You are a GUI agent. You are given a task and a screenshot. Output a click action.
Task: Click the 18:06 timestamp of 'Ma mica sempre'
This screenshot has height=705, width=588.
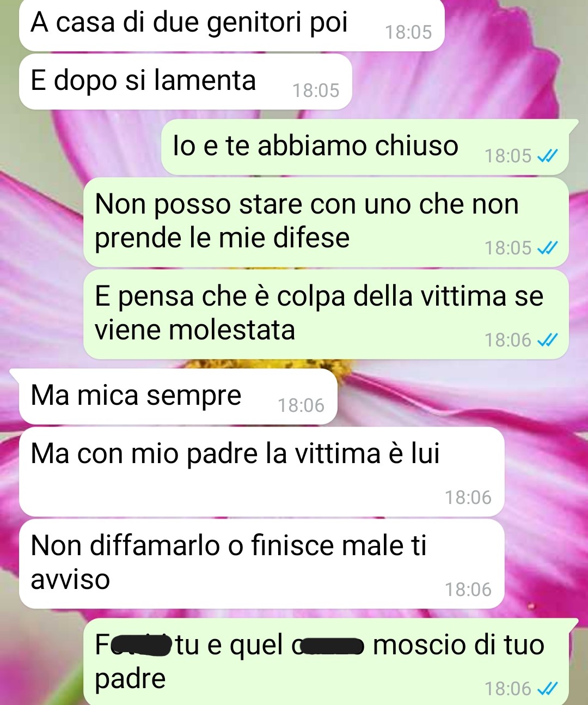click(x=301, y=405)
